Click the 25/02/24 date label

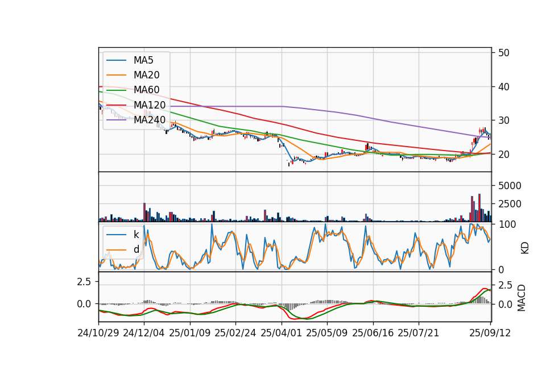[235, 333]
